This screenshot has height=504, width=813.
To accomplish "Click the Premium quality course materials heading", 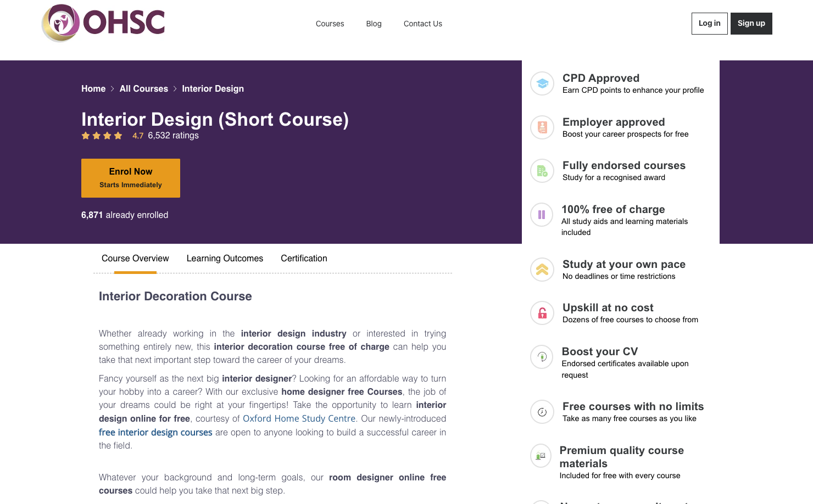I will click(622, 457).
